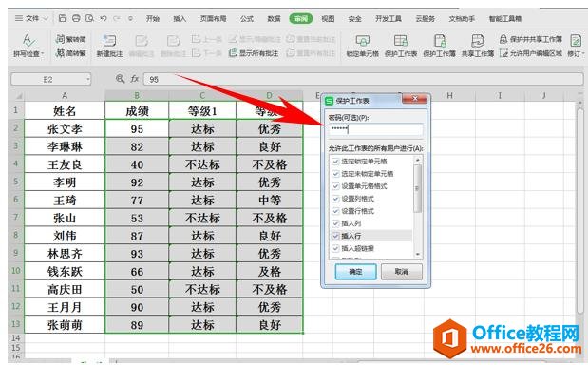588x365 pixels.
Task: Click cell containing 钱东跃
Action: 65,272
